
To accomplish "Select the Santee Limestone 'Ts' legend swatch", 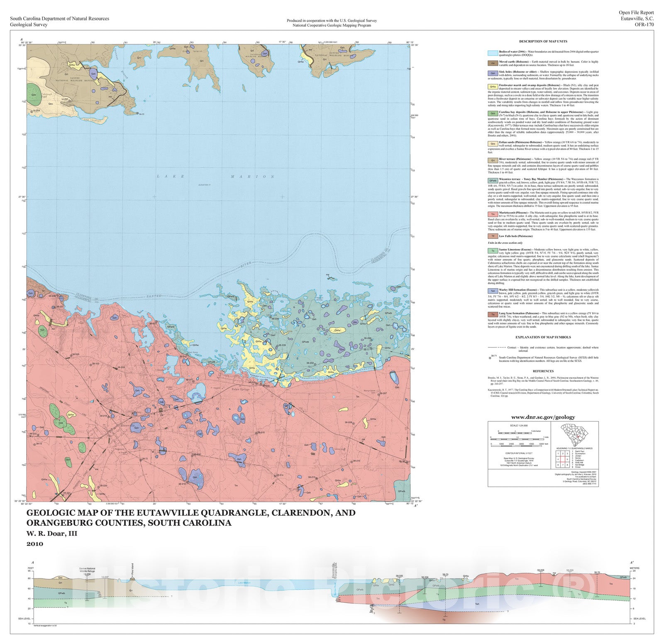I will click(x=493, y=251).
